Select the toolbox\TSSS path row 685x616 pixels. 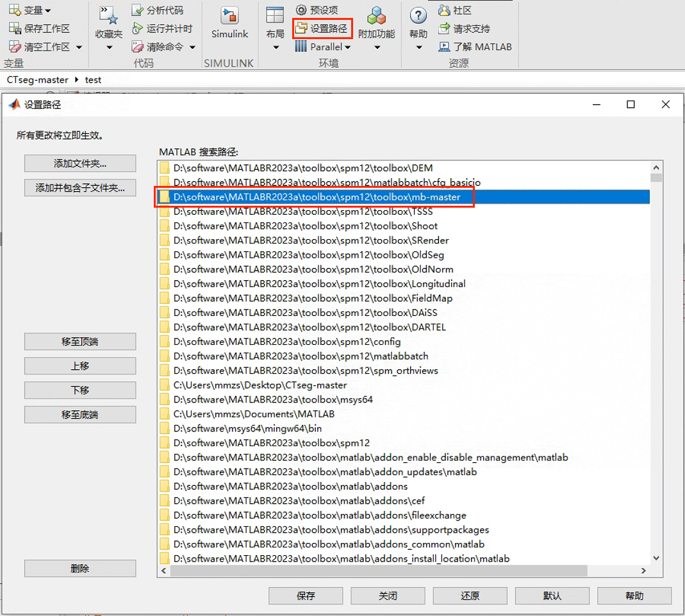pos(404,212)
